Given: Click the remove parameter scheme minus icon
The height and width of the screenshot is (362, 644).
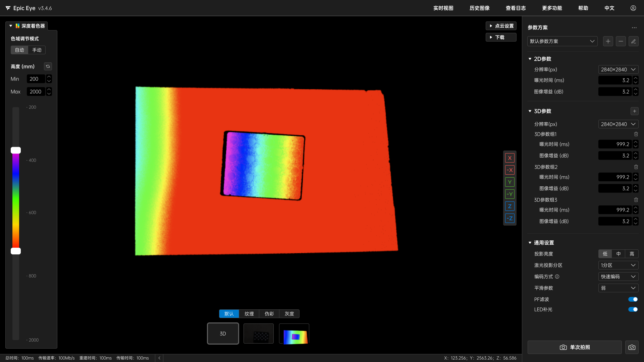Looking at the screenshot, I should click(x=621, y=41).
